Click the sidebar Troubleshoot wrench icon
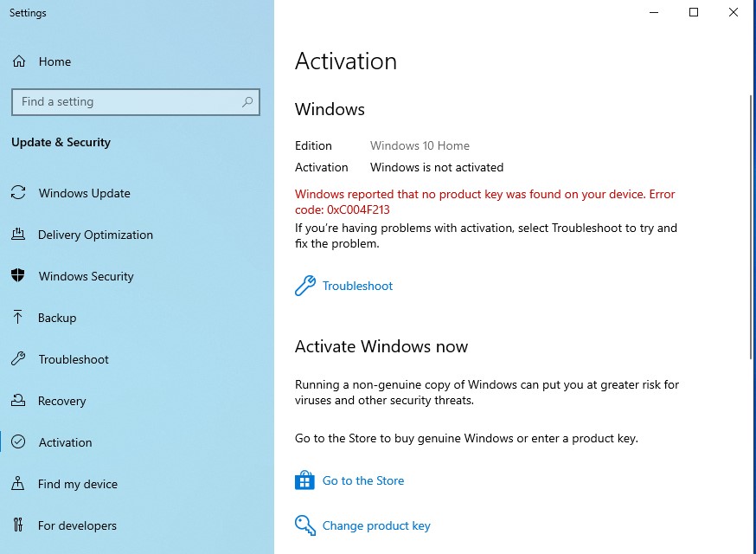This screenshot has height=554, width=756. (x=18, y=358)
